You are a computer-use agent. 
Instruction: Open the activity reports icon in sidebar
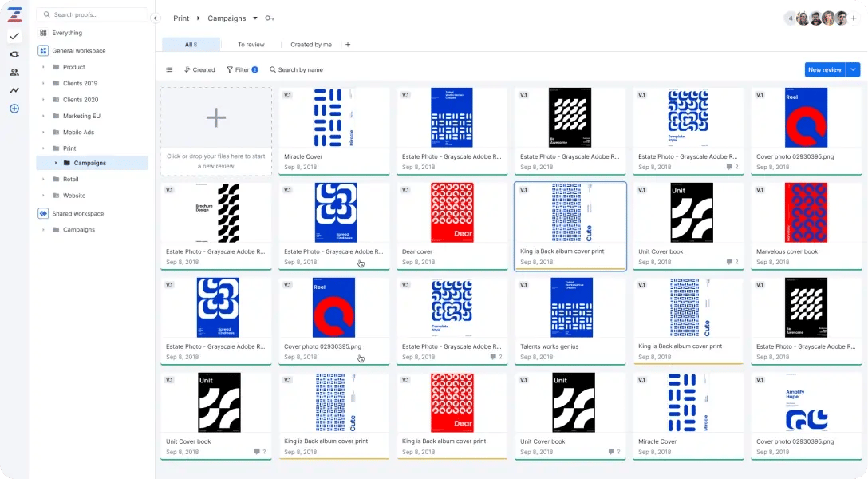tap(13, 89)
